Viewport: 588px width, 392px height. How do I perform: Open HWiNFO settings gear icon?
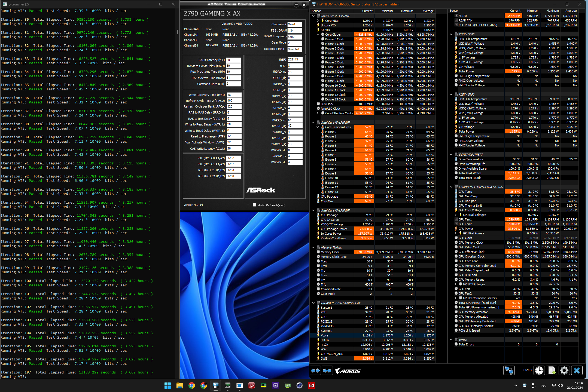pos(564,370)
